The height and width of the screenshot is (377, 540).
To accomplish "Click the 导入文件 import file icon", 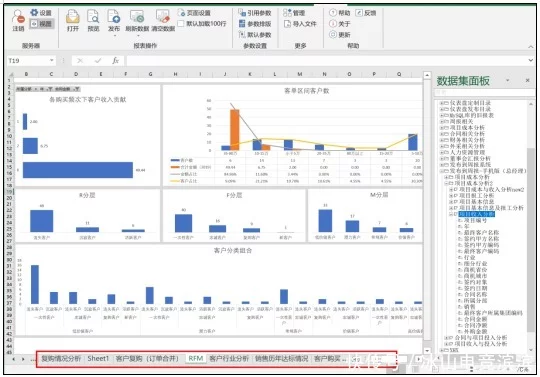I will click(299, 24).
